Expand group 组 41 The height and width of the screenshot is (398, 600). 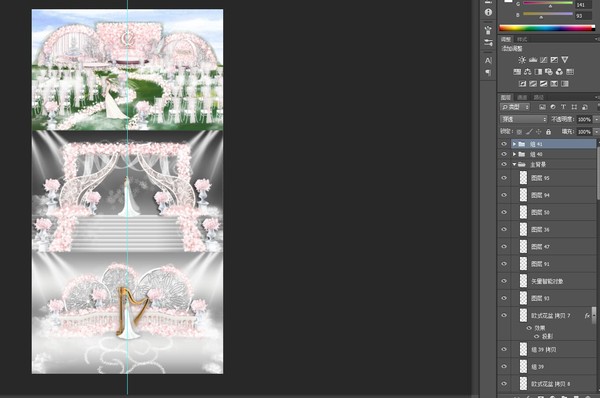point(514,144)
